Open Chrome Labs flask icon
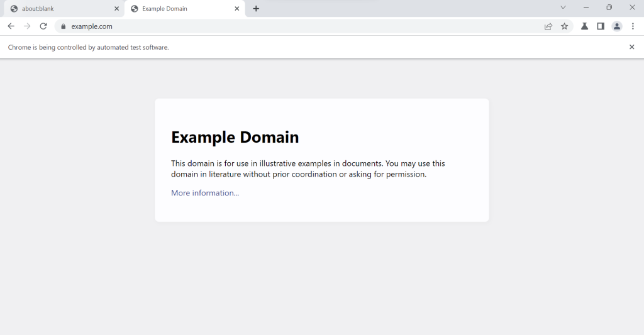 coord(584,26)
